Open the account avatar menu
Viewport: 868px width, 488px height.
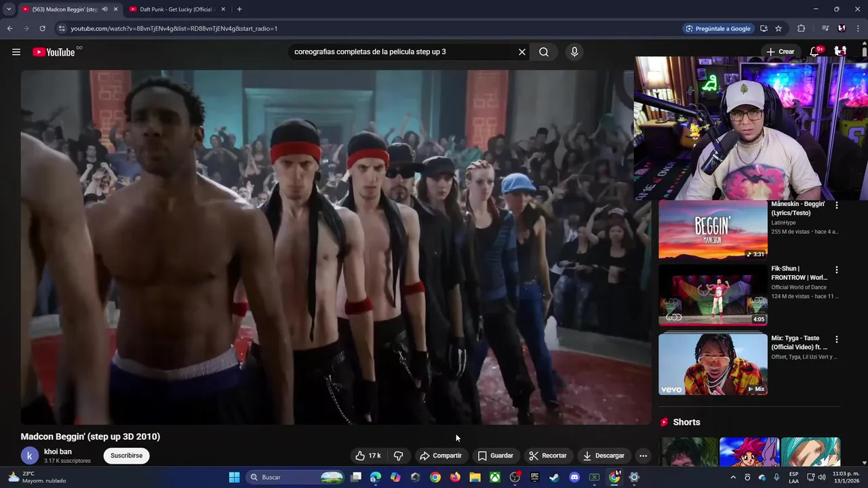coord(840,52)
